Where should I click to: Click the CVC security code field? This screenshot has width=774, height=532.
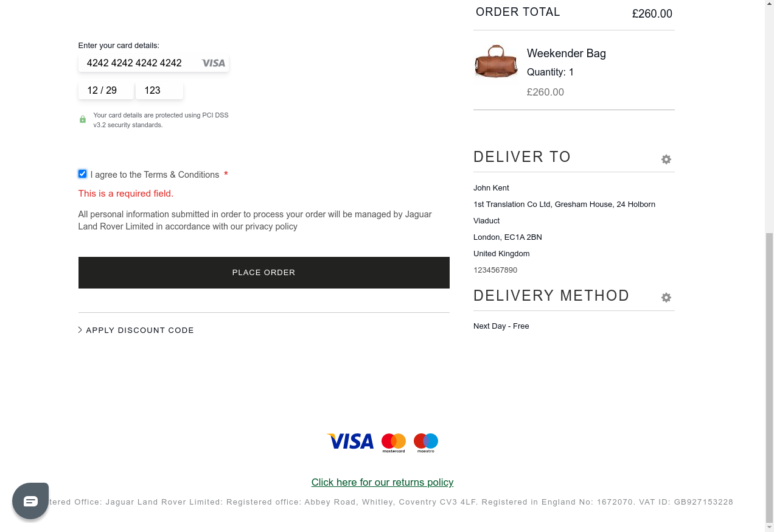[x=159, y=91]
